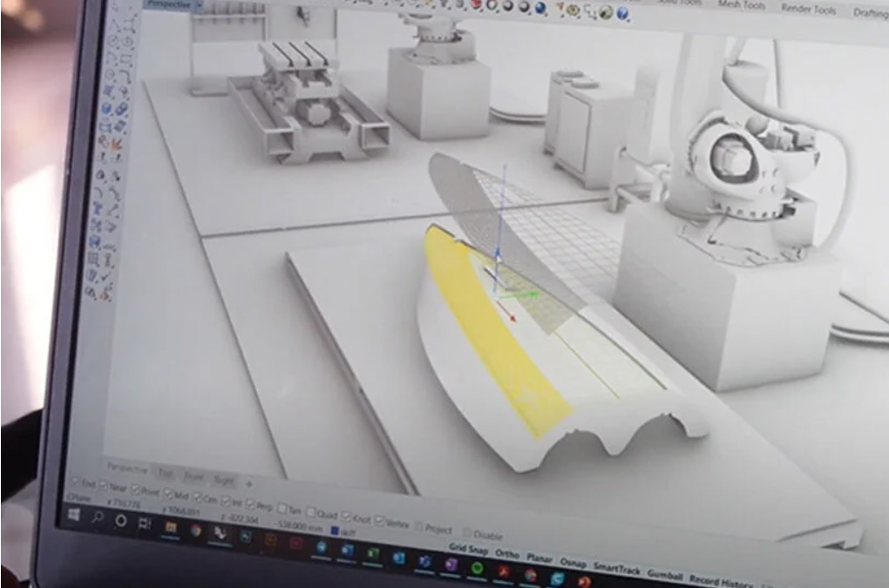
Task: Select the blue solid sphere tool in sidebar
Action: (106, 108)
